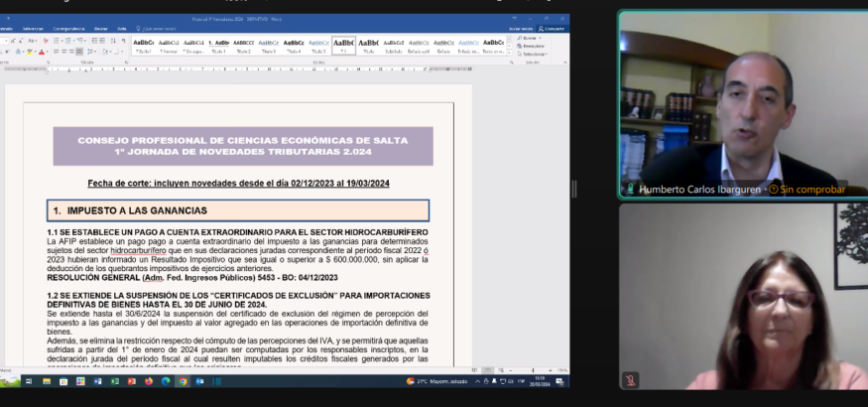Start a bulleted list
The height and width of the screenshot is (407, 868).
[x=56, y=41]
